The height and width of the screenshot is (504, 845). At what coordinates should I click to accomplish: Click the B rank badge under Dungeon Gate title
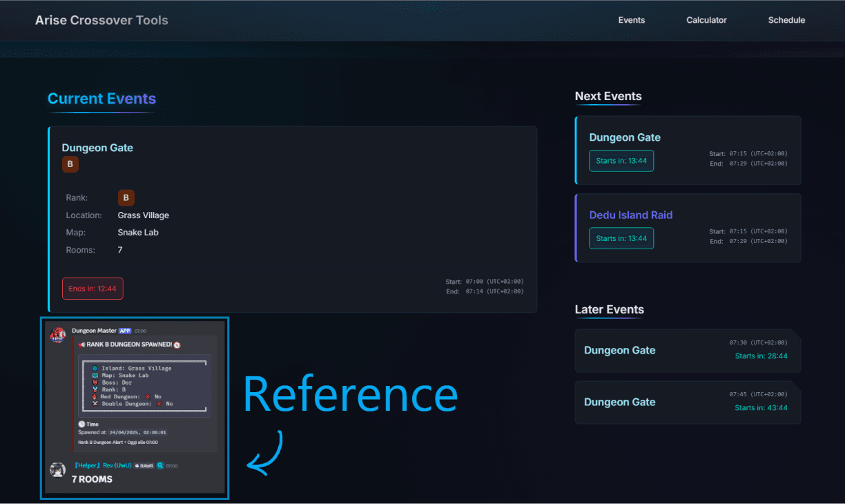coord(70,164)
